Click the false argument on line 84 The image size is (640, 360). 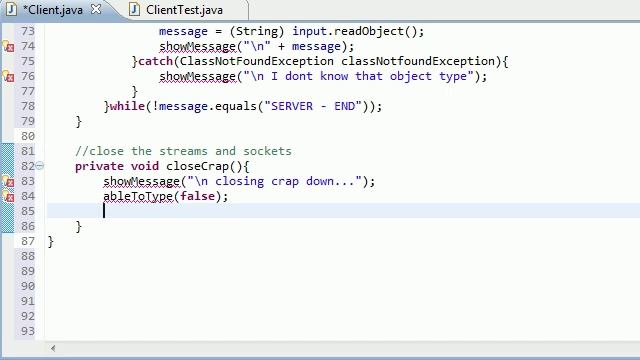tap(198, 196)
